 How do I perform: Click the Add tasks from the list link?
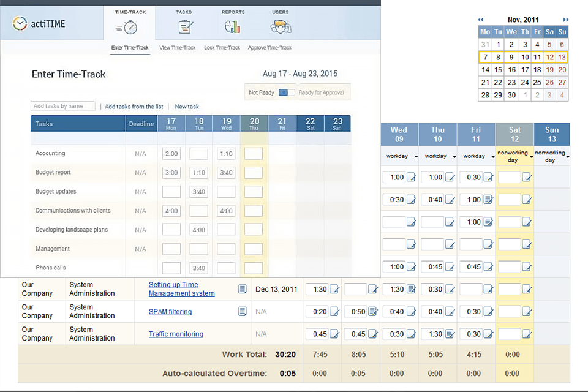point(134,106)
